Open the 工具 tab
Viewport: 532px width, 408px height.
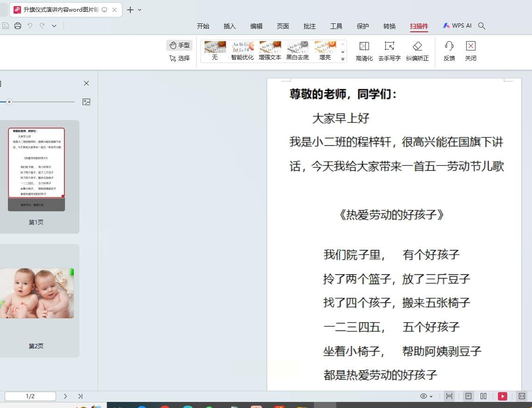[x=336, y=26]
